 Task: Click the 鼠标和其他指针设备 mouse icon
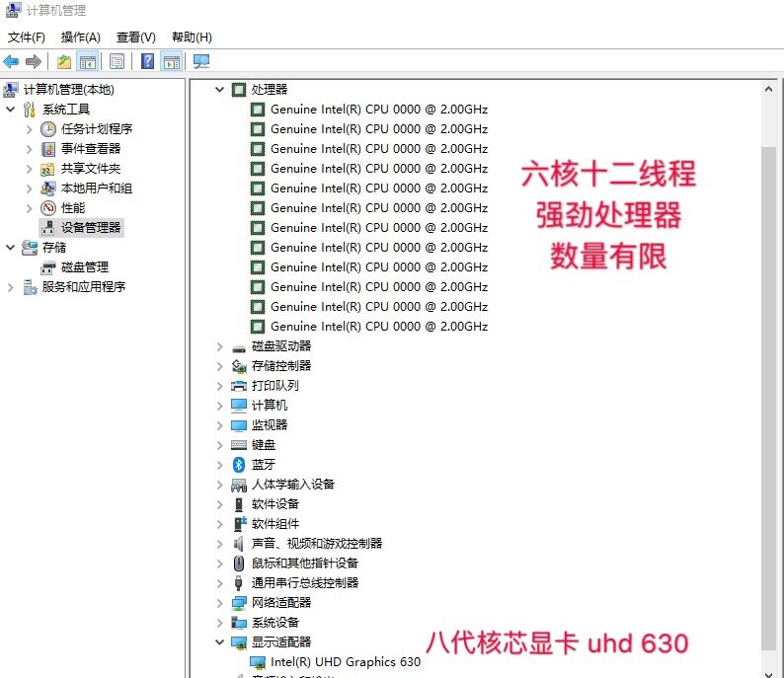pos(239,564)
